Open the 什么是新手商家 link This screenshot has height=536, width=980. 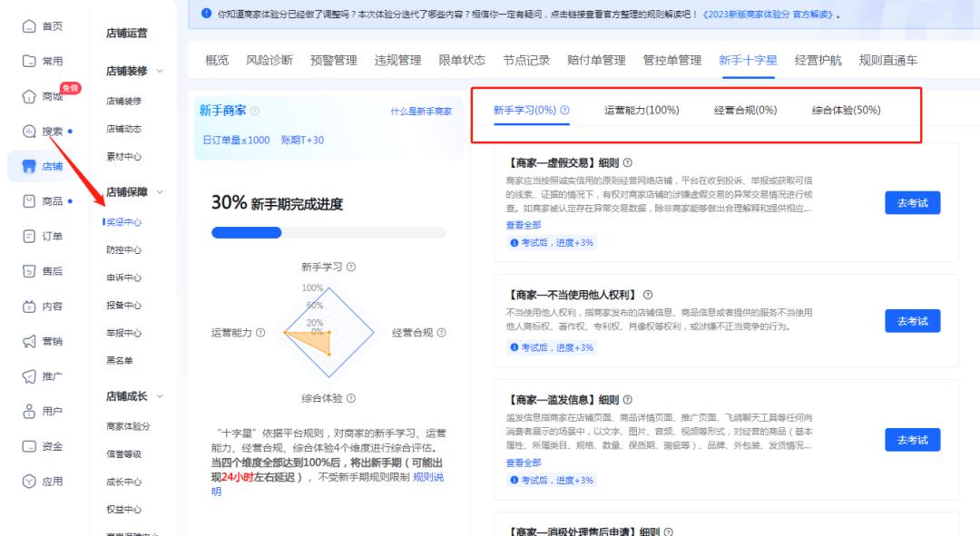tap(421, 112)
